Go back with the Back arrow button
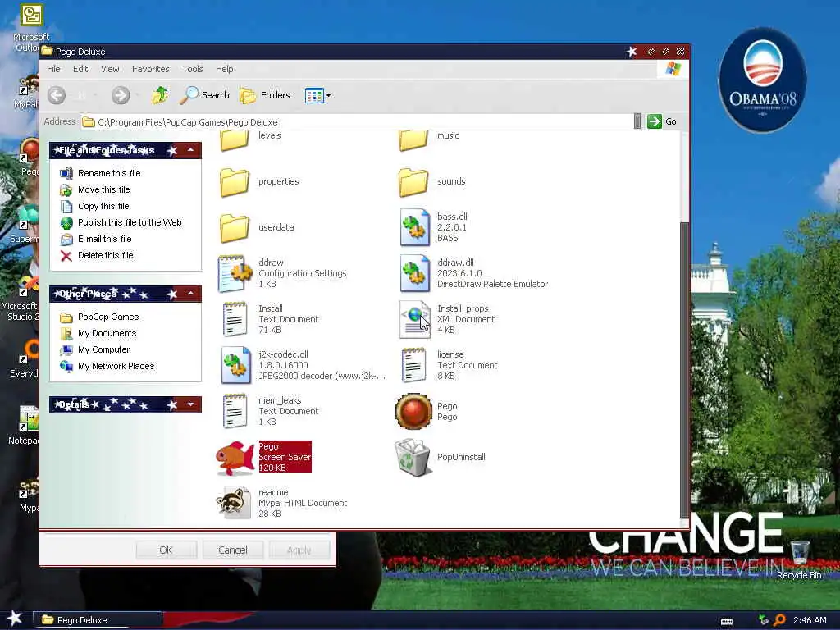The height and width of the screenshot is (630, 840). (57, 95)
